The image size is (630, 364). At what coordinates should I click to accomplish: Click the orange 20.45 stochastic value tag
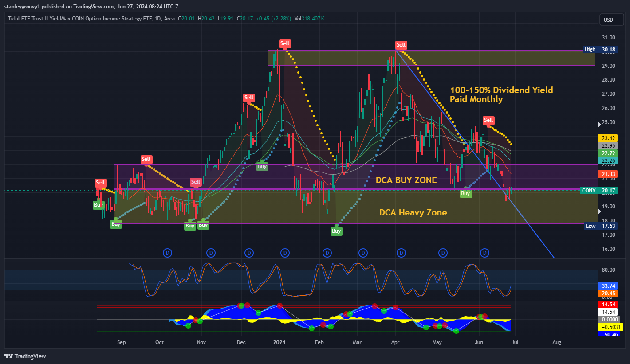pyautogui.click(x=607, y=293)
